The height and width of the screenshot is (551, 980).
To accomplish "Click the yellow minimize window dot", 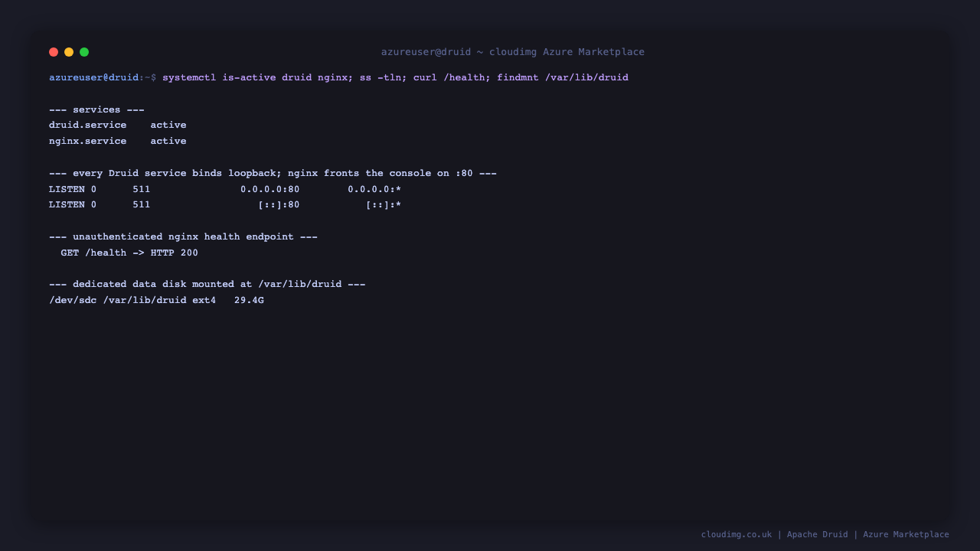I will (69, 52).
